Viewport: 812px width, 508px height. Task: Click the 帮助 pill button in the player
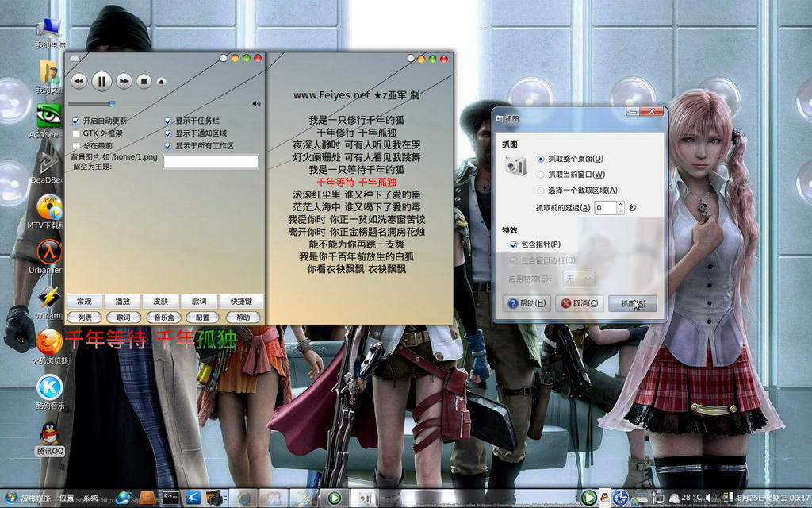point(243,317)
